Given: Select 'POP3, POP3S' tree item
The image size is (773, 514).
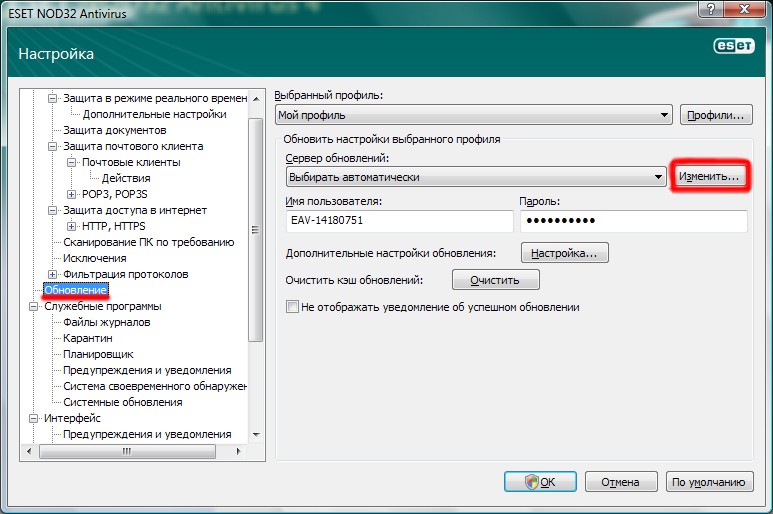Looking at the screenshot, I should pyautogui.click(x=114, y=194).
